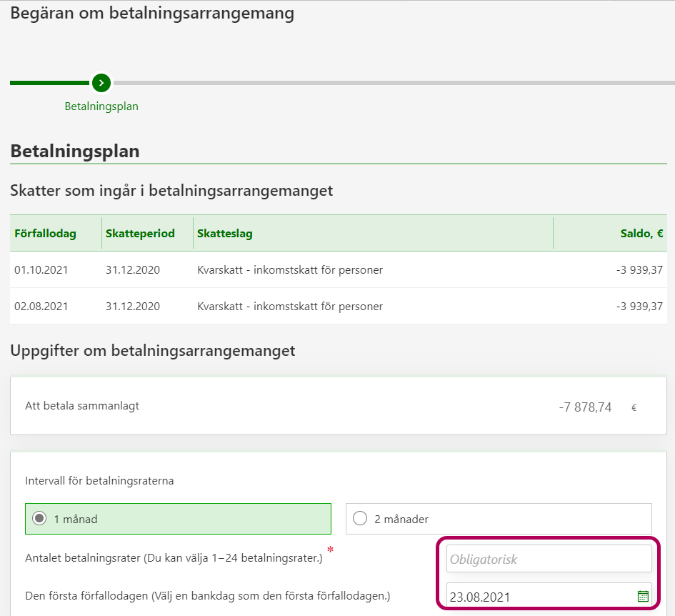Click the green step arrow circle icon
675x616 pixels.
click(101, 83)
